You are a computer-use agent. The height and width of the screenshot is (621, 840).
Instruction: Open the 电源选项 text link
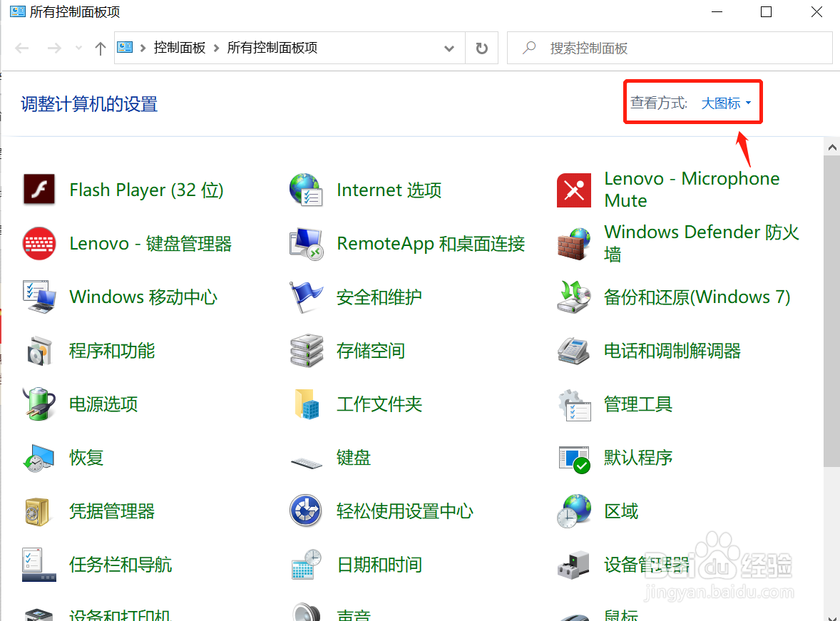pyautogui.click(x=103, y=404)
